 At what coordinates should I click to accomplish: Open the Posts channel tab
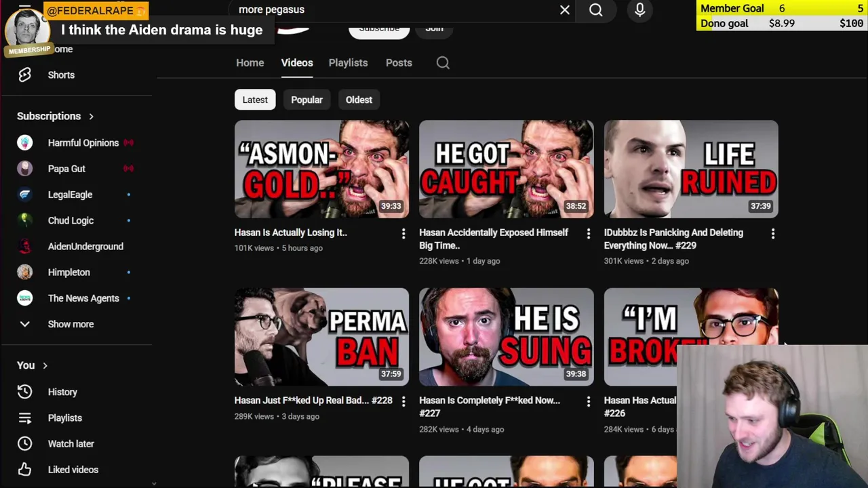point(399,63)
